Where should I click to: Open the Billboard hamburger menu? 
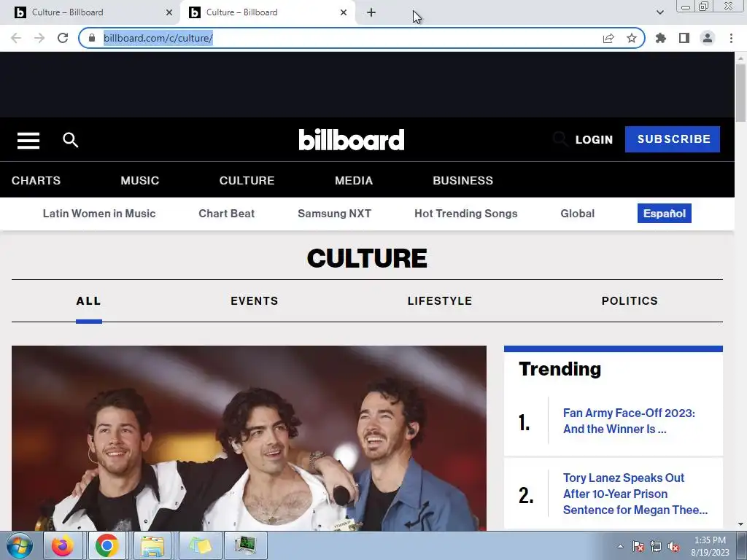(x=28, y=140)
